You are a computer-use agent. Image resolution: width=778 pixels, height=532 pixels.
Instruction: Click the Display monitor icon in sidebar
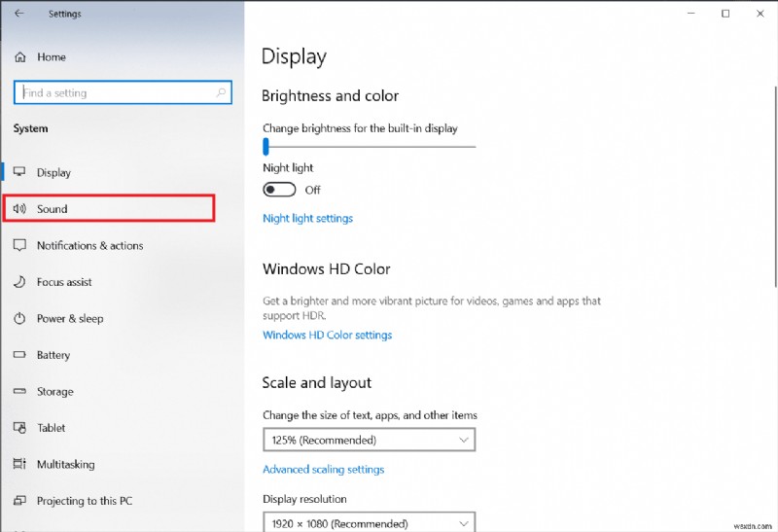(x=18, y=172)
